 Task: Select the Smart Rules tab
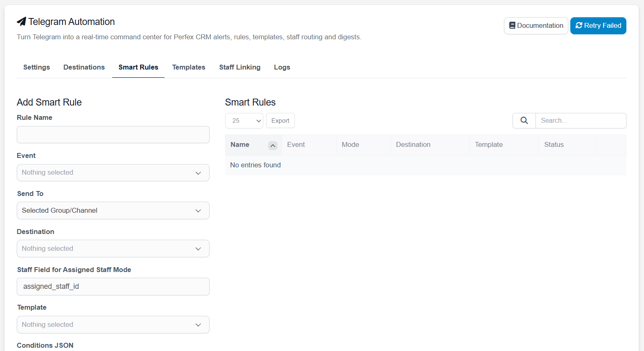coord(138,67)
